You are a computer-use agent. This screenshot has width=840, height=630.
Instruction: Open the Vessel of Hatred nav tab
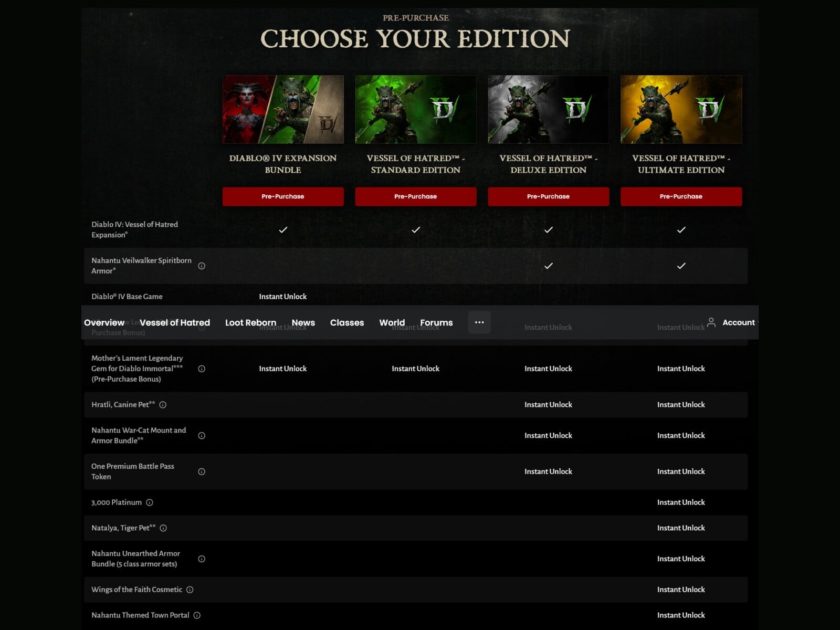click(175, 323)
